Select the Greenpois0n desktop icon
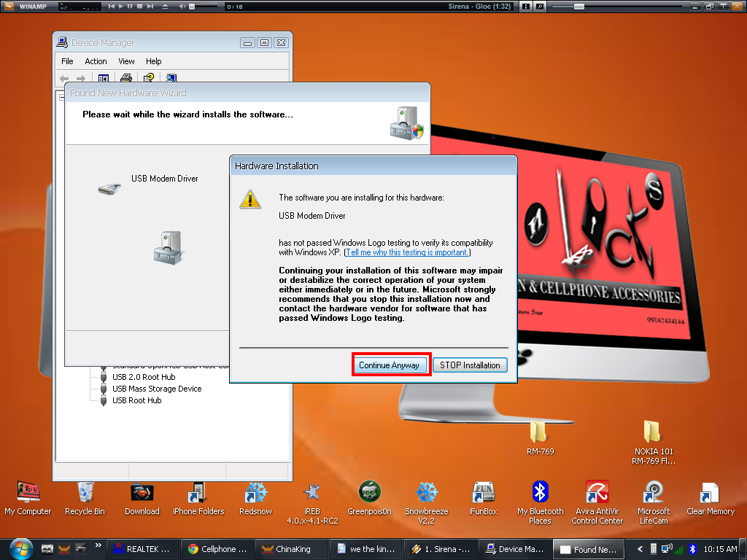The height and width of the screenshot is (560, 747). click(369, 498)
